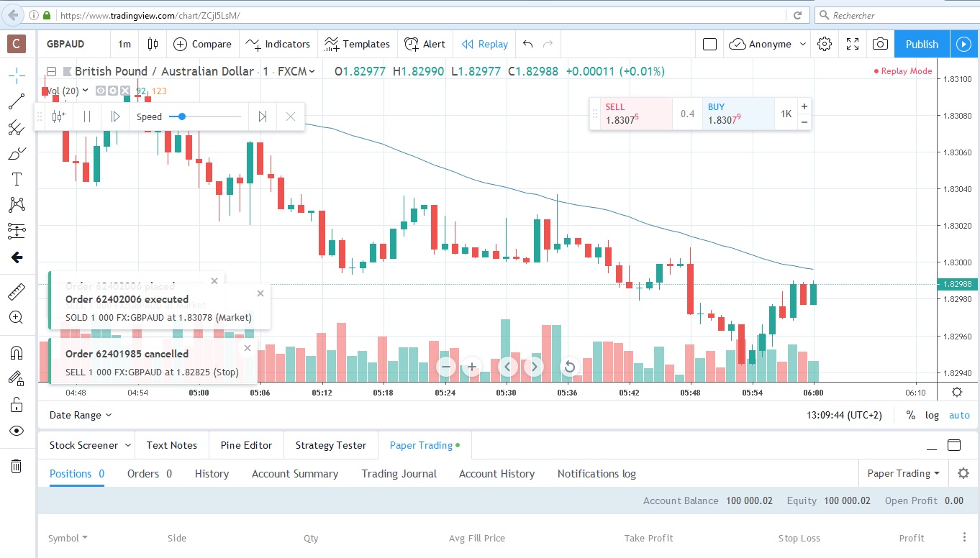This screenshot has height=558, width=980.
Task: Open the Indicators dialog
Action: pos(278,44)
